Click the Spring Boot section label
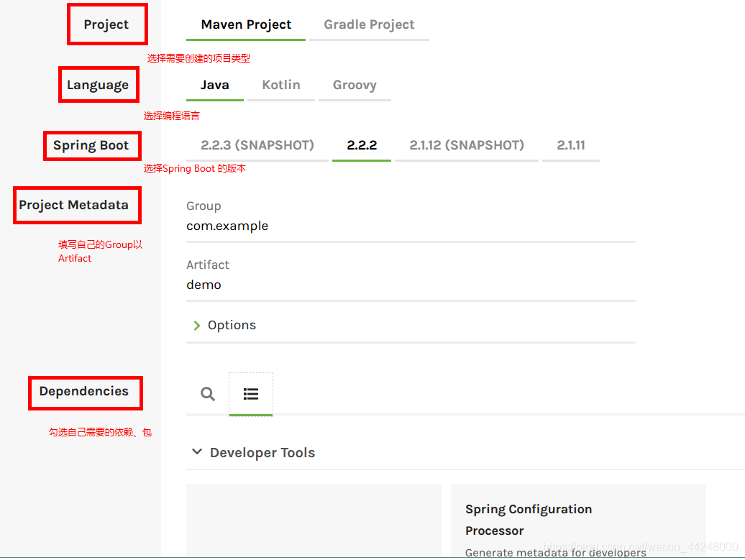745x560 pixels. 91,145
